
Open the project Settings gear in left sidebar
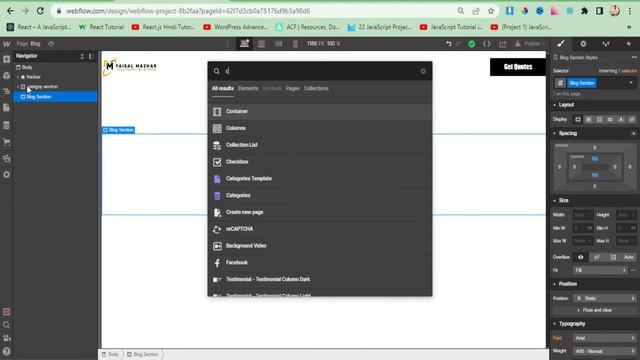pyautogui.click(x=7, y=175)
